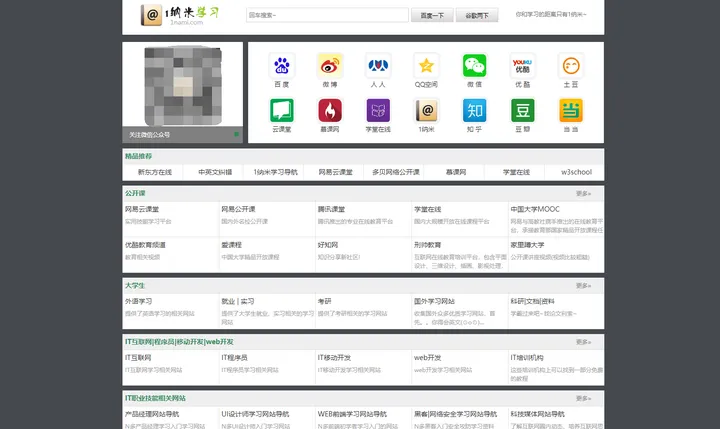Open 网易云课堂 in the 公开课 list
This screenshot has height=429, width=720.
[x=142, y=209]
